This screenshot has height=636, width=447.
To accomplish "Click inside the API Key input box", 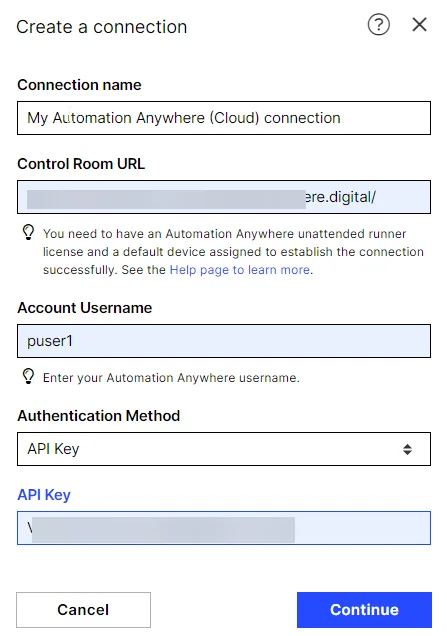I will (x=224, y=528).
